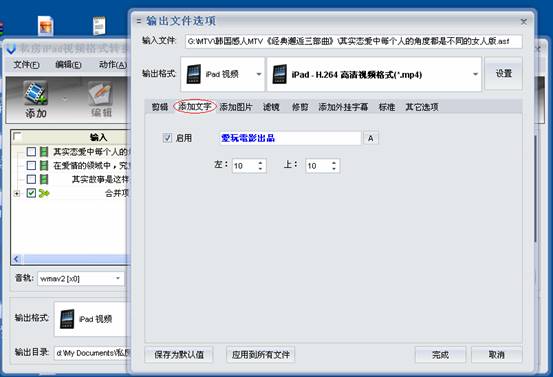Viewport: 553px width, 377px height.
Task: Switch to the 添加文字 tab
Action: (x=195, y=106)
